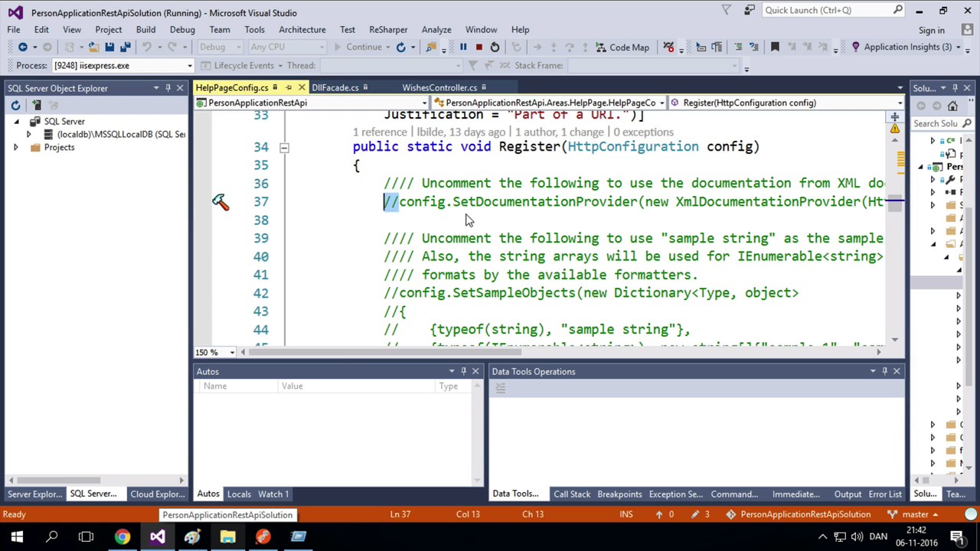Open File Explorer from the taskbar

pyautogui.click(x=227, y=536)
